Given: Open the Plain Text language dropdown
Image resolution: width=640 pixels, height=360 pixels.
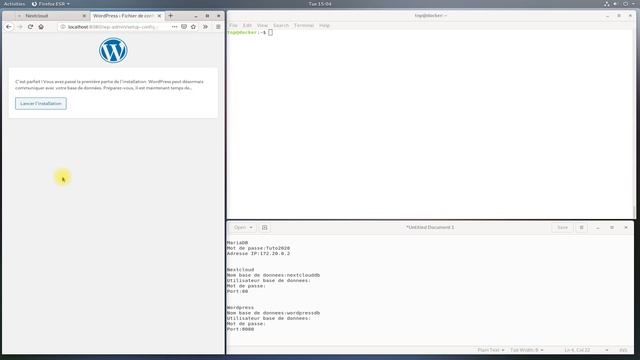Looking at the screenshot, I should pos(491,350).
